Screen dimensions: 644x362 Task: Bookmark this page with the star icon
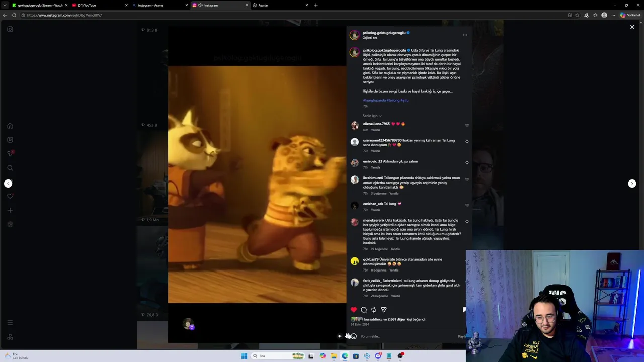[577, 15]
